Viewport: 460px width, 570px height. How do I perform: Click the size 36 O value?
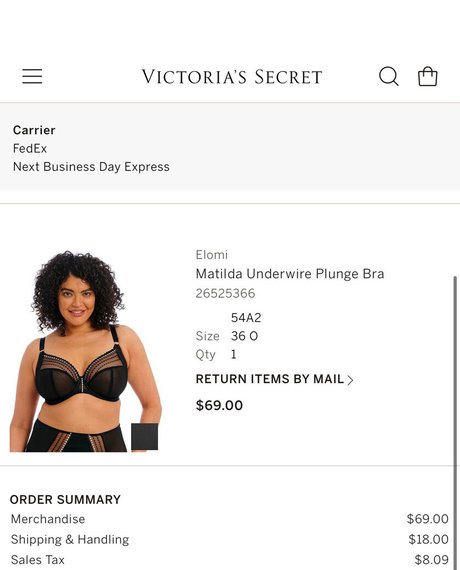click(x=244, y=336)
